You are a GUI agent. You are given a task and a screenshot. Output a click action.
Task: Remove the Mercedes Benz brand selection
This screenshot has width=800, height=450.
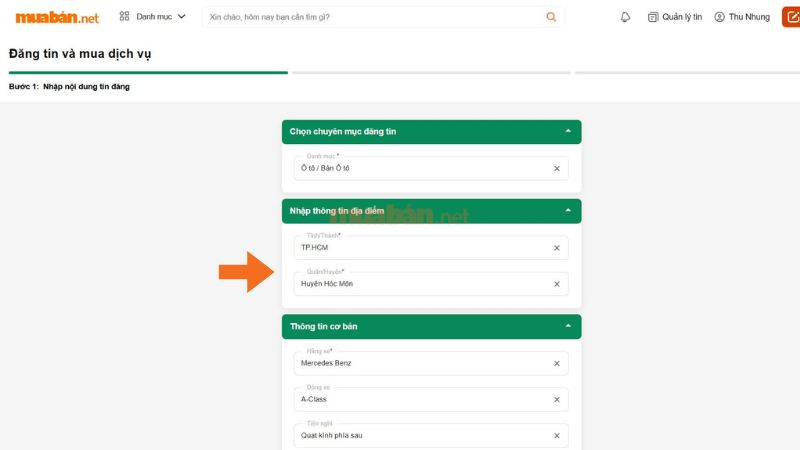tap(557, 363)
